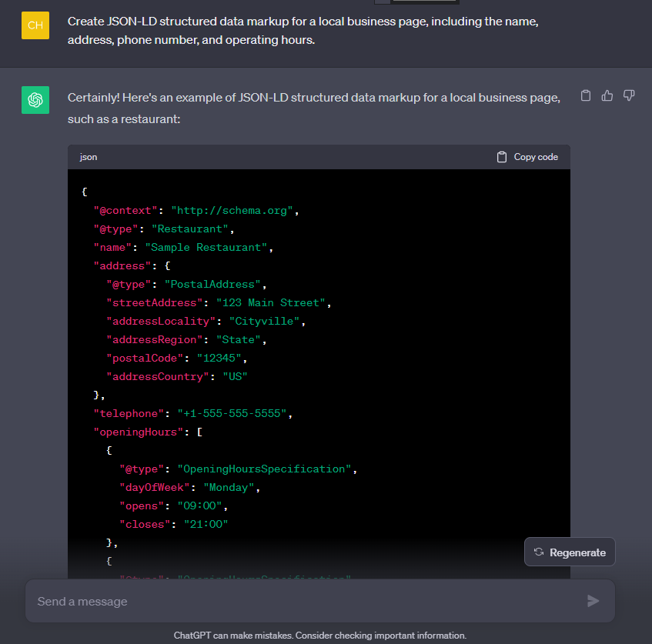Click the "streetAddress" key
The width and height of the screenshot is (652, 644).
pyautogui.click(x=155, y=302)
